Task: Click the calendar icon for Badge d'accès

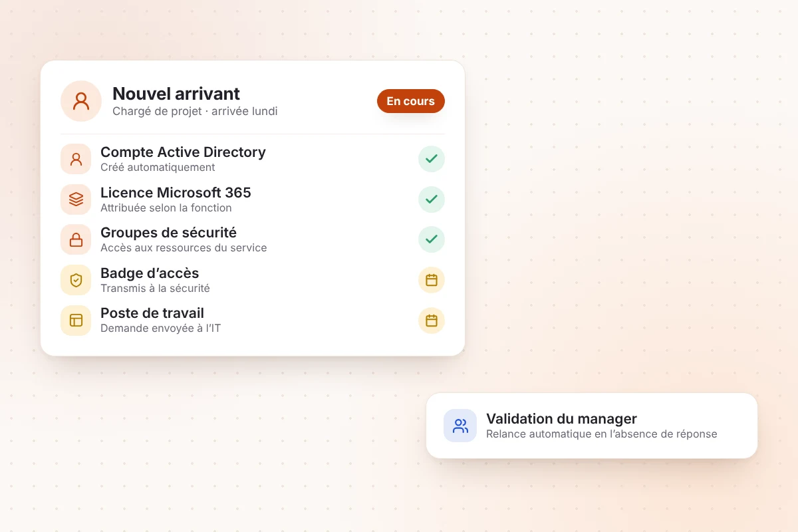Action: [x=432, y=280]
